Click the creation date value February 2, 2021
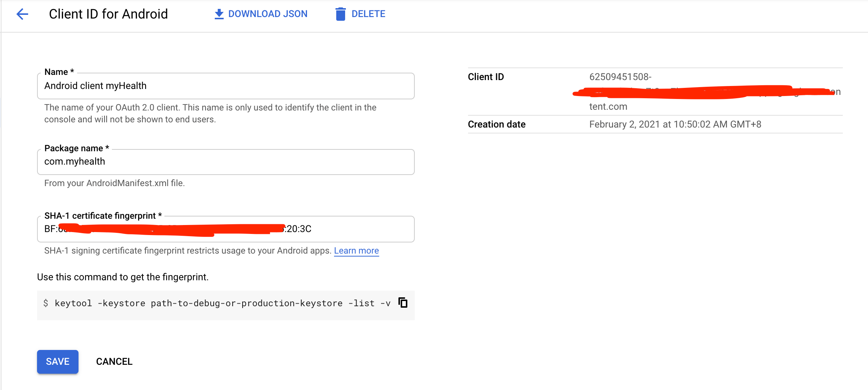 [x=675, y=124]
